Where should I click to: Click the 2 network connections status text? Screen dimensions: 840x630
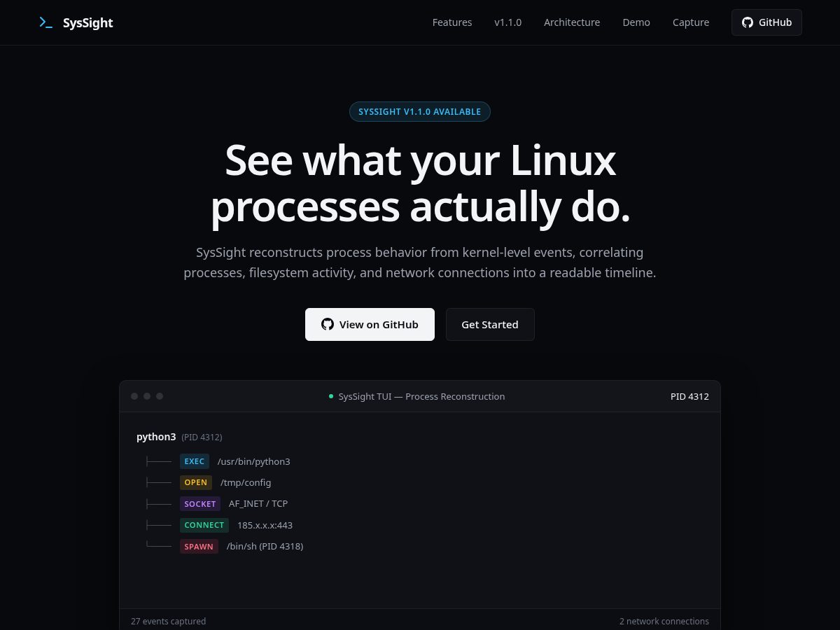coord(664,621)
